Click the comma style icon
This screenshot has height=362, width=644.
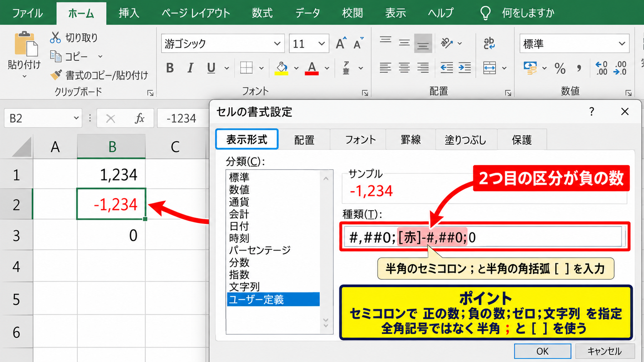click(579, 68)
